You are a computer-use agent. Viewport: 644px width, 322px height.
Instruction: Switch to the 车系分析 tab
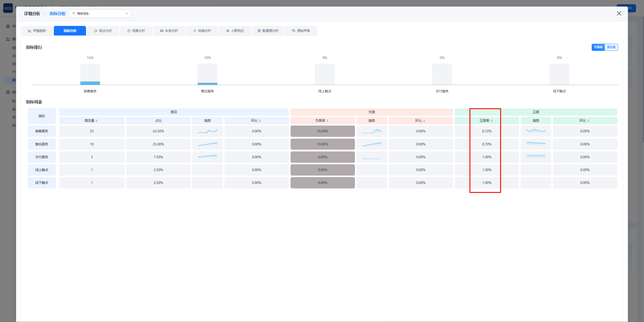click(169, 31)
